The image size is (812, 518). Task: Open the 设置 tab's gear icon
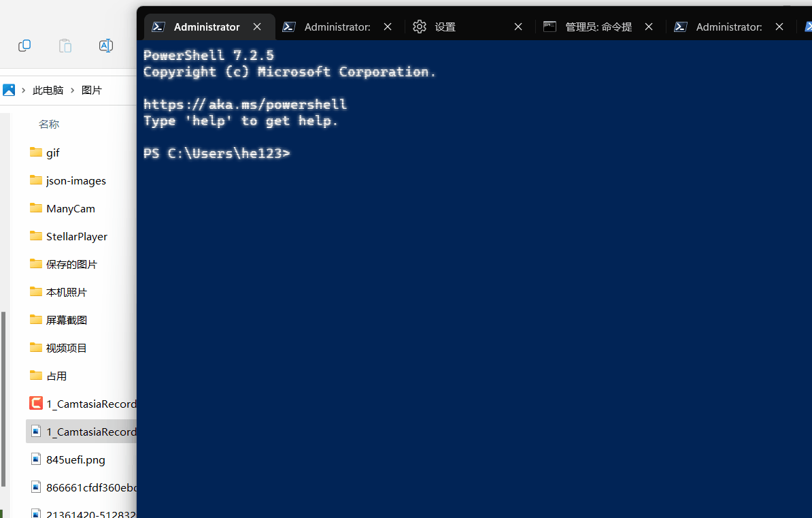(x=420, y=27)
